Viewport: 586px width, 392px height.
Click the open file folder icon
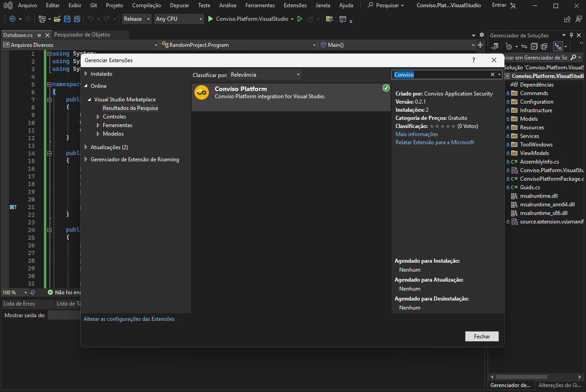tap(57, 19)
